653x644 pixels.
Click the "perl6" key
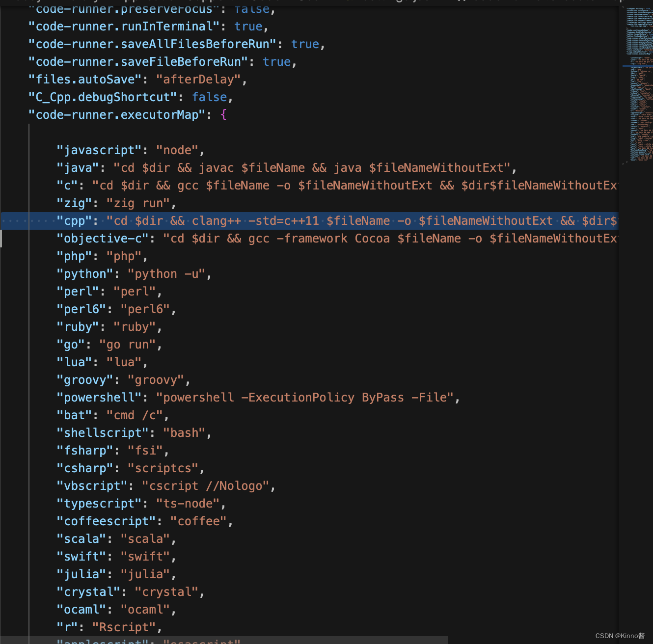[82, 309]
